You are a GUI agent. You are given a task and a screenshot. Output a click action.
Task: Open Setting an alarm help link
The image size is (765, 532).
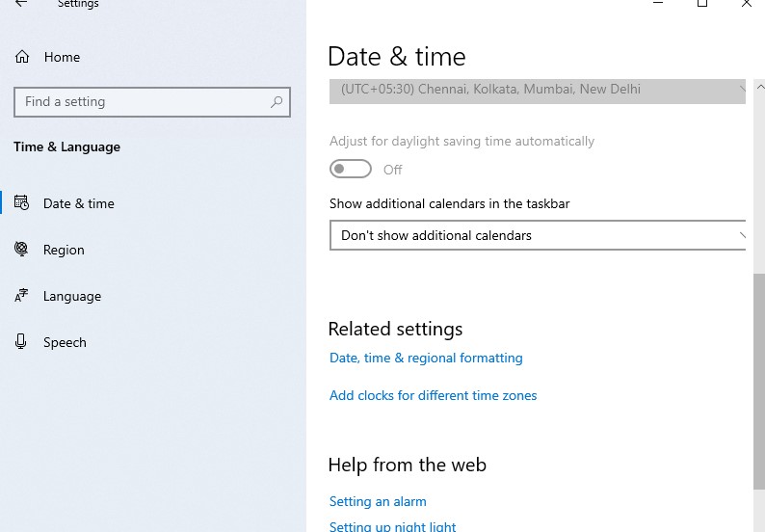pos(378,501)
